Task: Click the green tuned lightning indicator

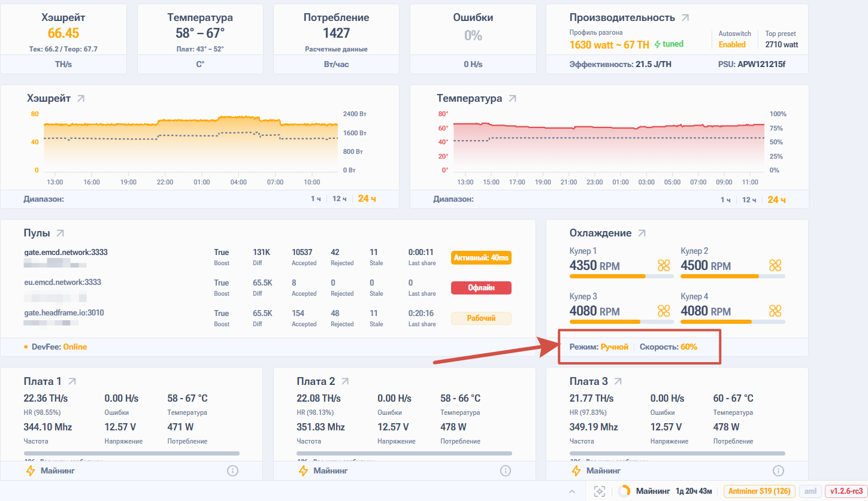Action: click(x=657, y=44)
